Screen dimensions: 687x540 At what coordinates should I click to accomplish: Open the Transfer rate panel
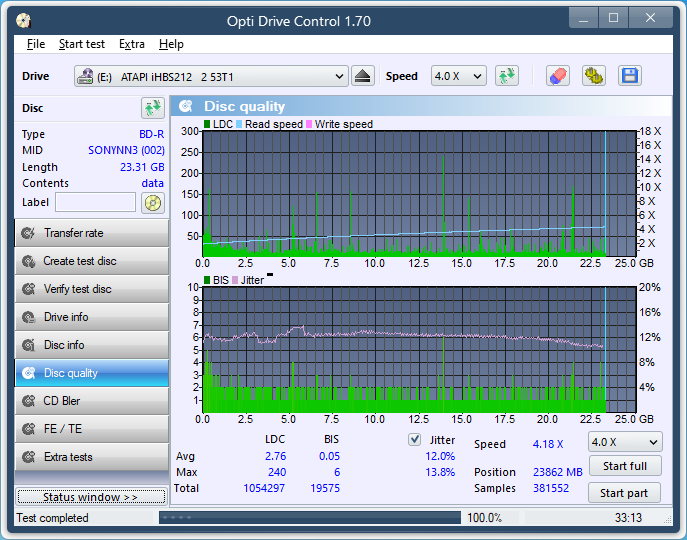click(x=91, y=233)
